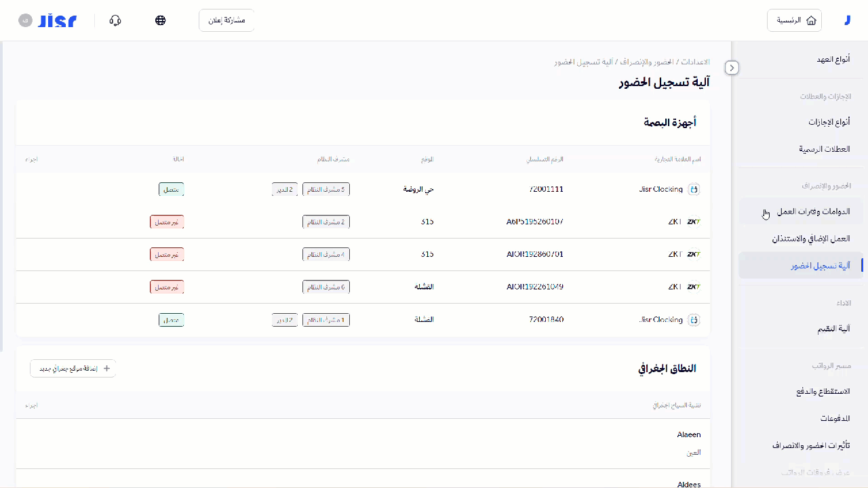Select 'أنواع الإجازات' sidebar item
868x488 pixels.
pyautogui.click(x=829, y=122)
